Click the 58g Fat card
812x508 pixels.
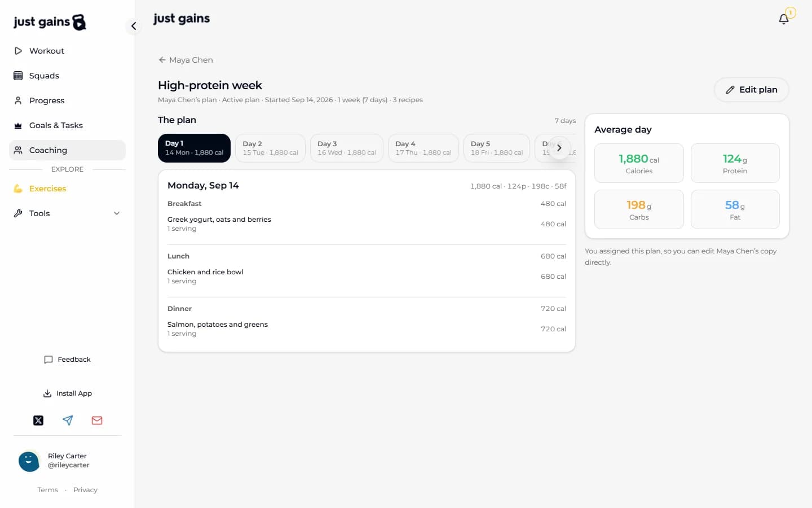tap(735, 209)
